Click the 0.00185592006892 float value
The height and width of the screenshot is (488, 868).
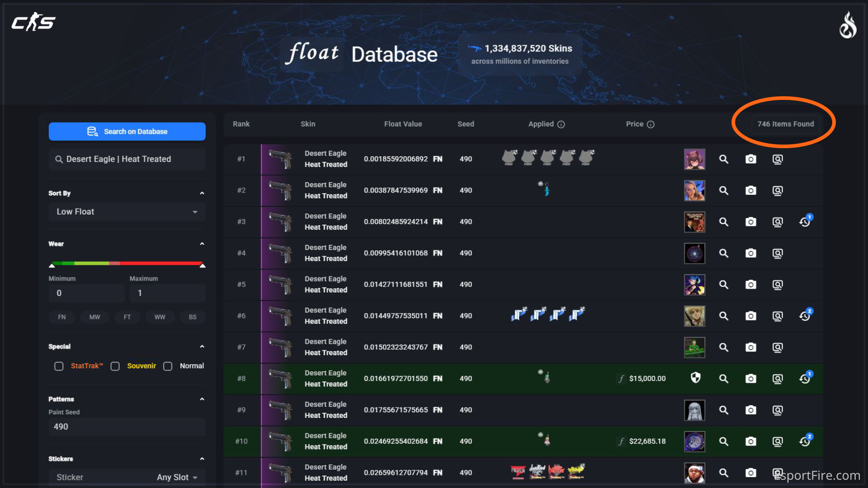coord(396,159)
